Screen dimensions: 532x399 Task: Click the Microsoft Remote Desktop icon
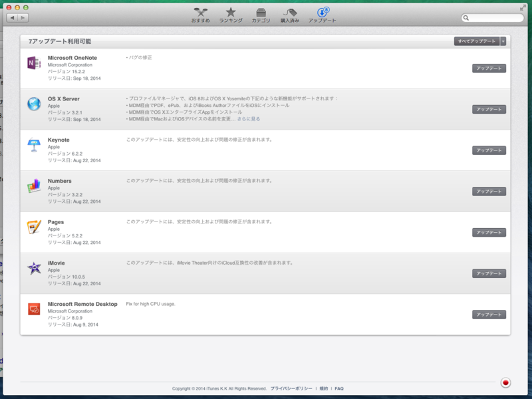(34, 309)
